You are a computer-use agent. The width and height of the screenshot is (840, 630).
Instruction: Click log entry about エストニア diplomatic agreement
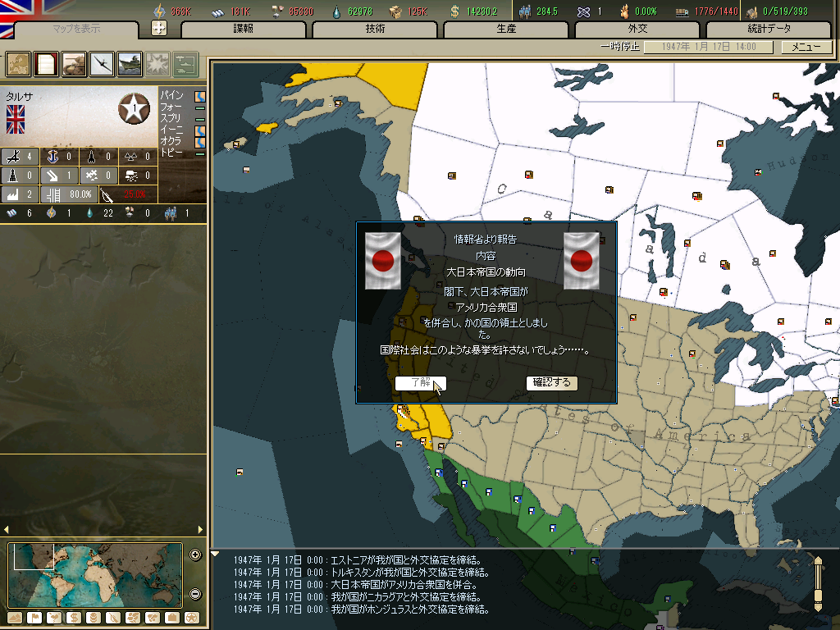coord(358,560)
